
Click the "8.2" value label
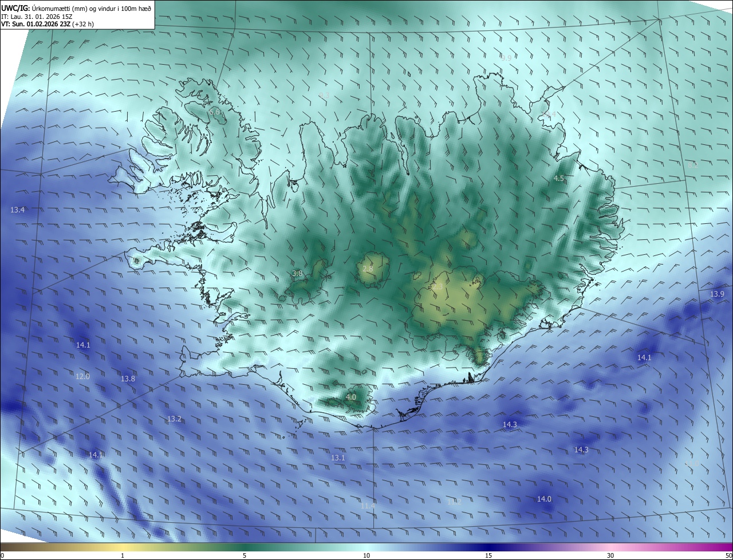[x=693, y=165]
